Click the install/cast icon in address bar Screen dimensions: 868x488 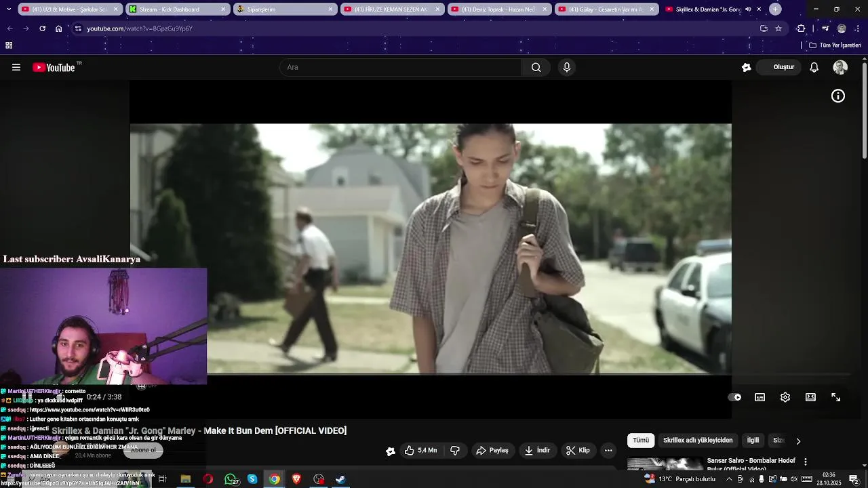click(764, 28)
